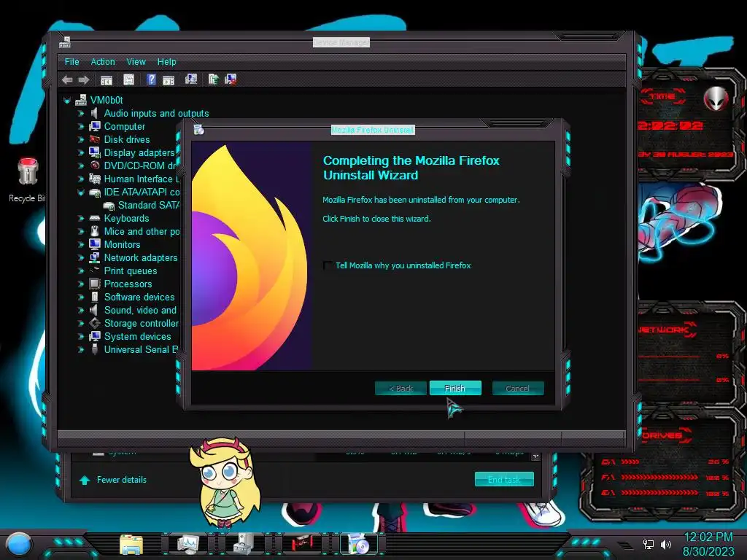Switch to Task Manager taskbar icon

click(x=187, y=544)
